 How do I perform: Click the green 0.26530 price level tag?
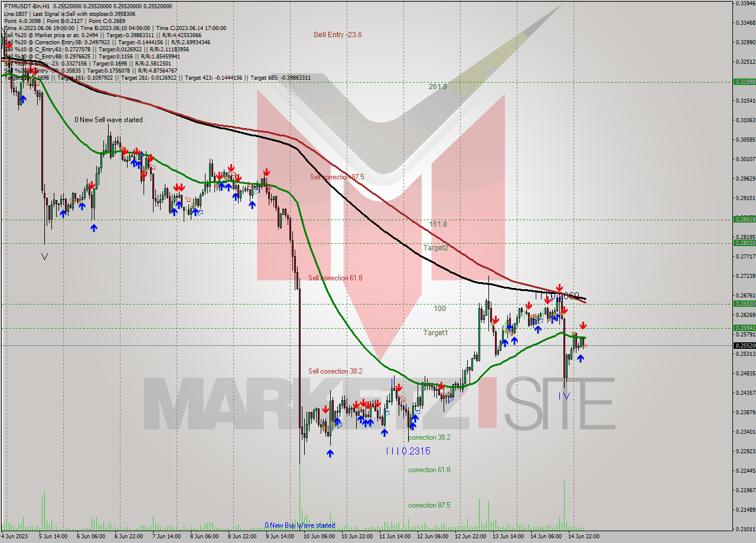[744, 303]
